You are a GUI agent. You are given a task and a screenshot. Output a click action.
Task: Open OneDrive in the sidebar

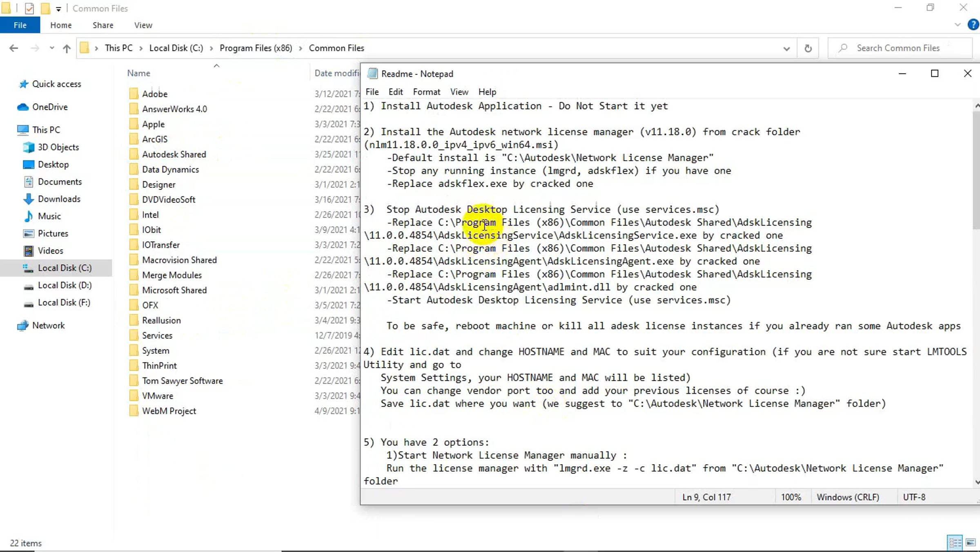(50, 107)
